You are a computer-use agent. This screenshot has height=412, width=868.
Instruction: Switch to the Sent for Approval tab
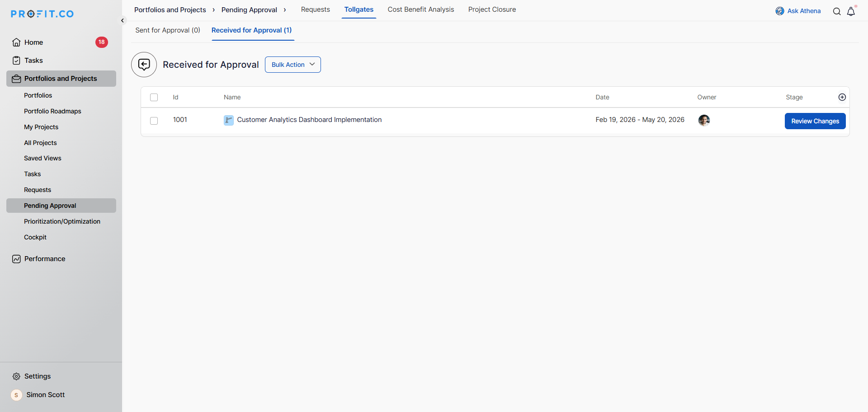click(168, 30)
